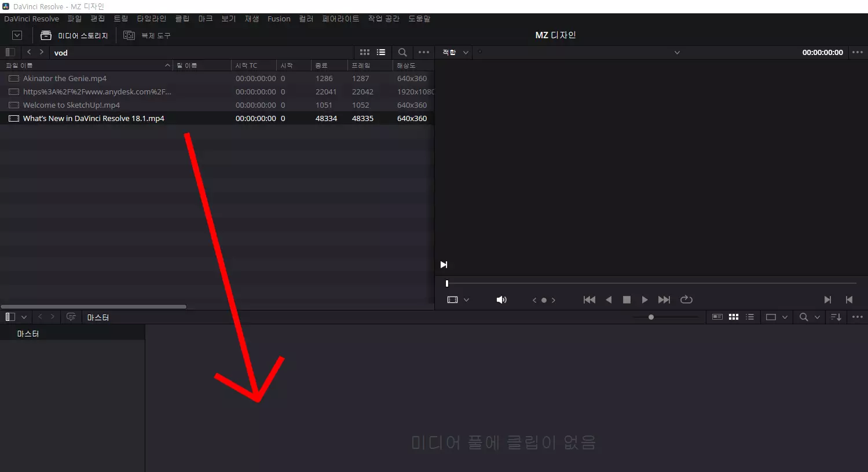Open the 편집 menu
This screenshot has width=868, height=472.
pos(98,19)
